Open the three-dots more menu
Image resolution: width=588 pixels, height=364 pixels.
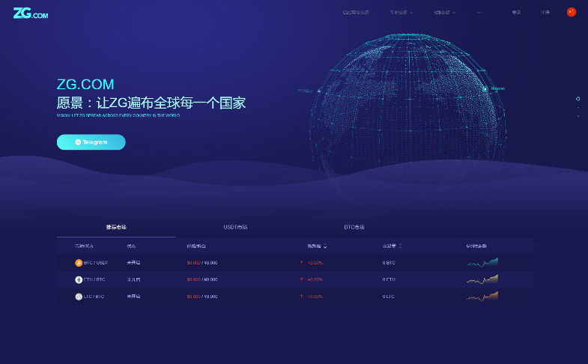tap(479, 13)
